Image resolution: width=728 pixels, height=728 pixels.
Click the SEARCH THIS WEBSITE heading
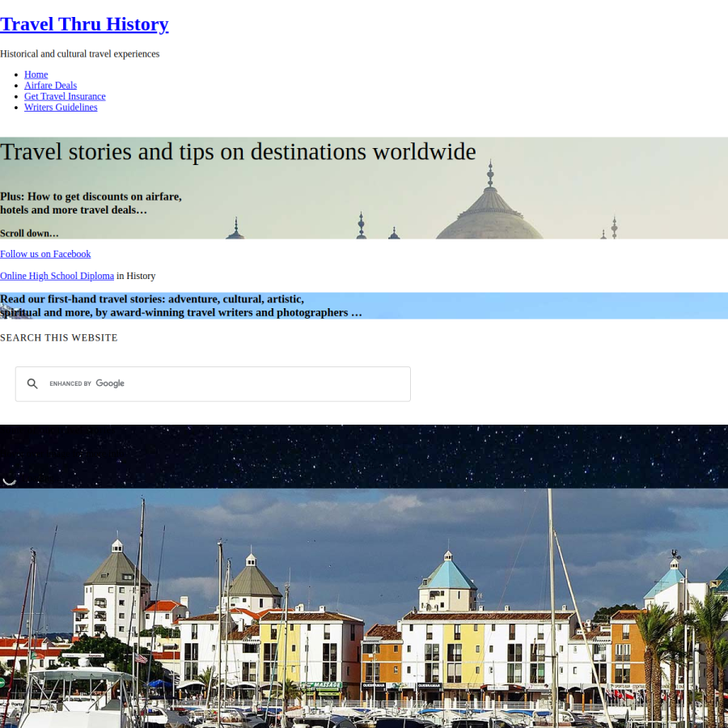pos(58,337)
